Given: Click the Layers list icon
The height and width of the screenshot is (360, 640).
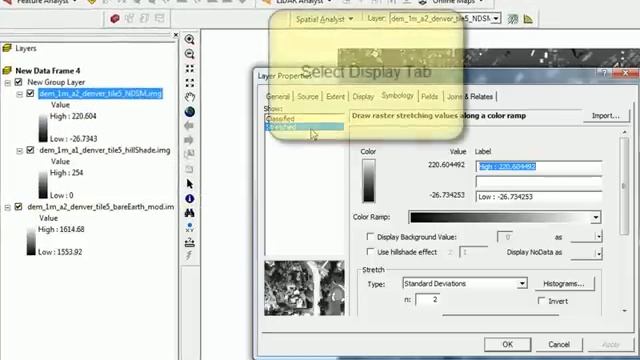Looking at the screenshot, I should (x=7, y=48).
